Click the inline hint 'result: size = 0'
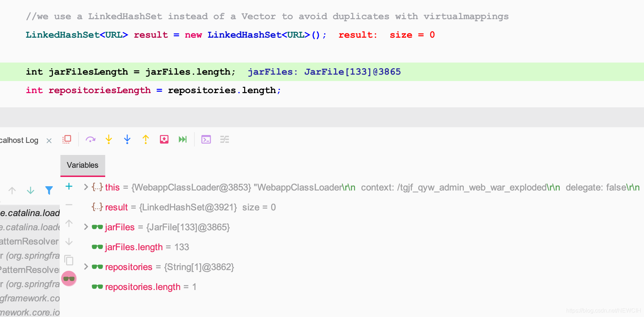This screenshot has height=317, width=644. [x=387, y=35]
